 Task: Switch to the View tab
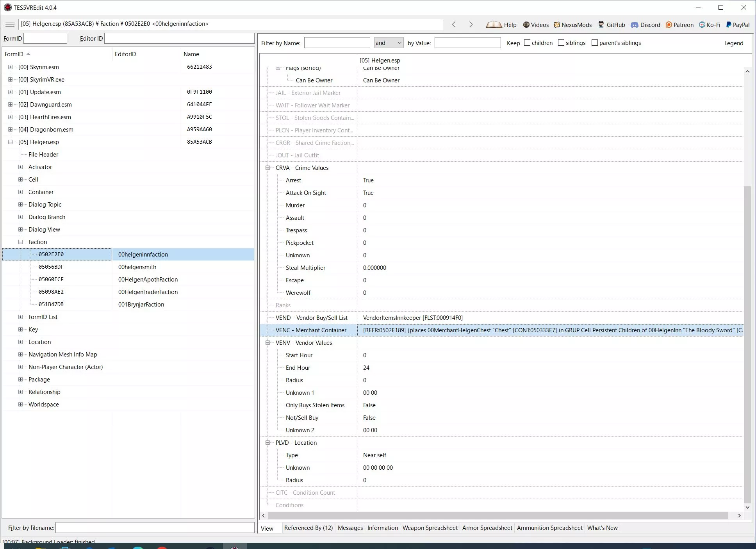tap(267, 528)
